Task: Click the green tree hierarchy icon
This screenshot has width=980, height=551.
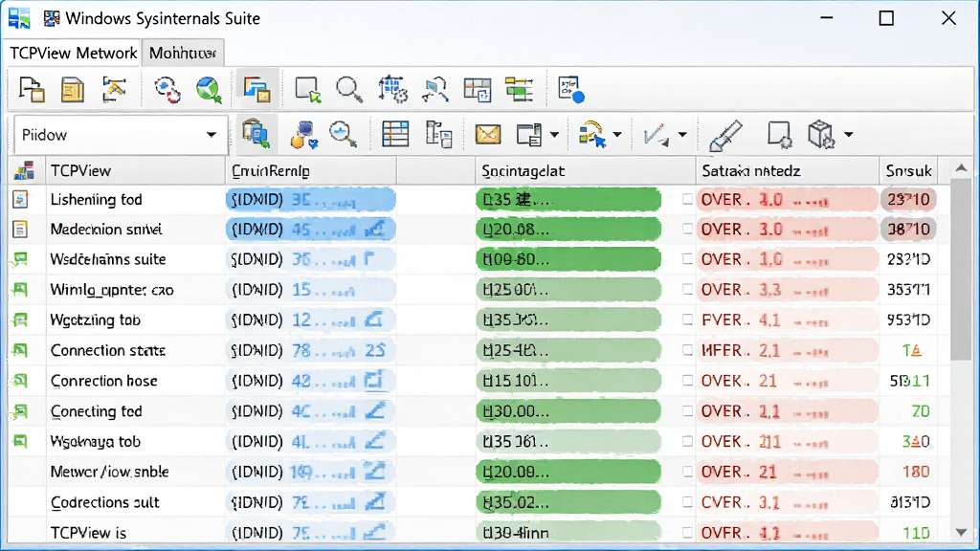Action: click(x=519, y=89)
